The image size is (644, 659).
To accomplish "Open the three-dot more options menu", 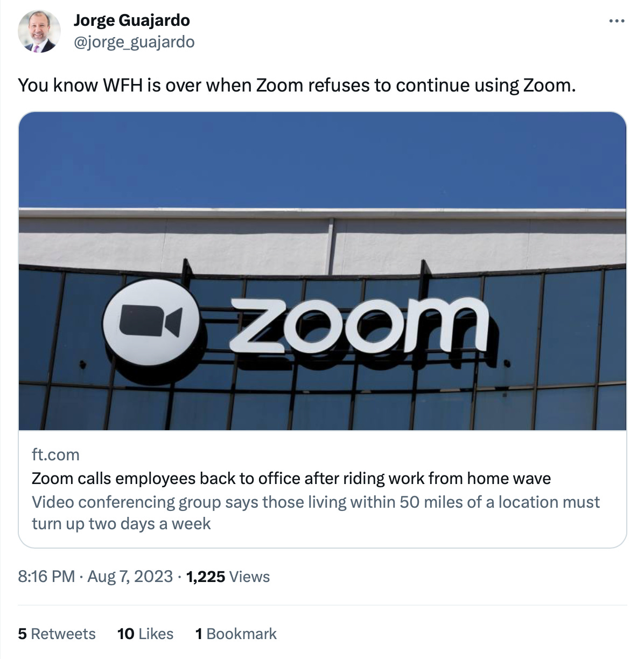I will [617, 22].
